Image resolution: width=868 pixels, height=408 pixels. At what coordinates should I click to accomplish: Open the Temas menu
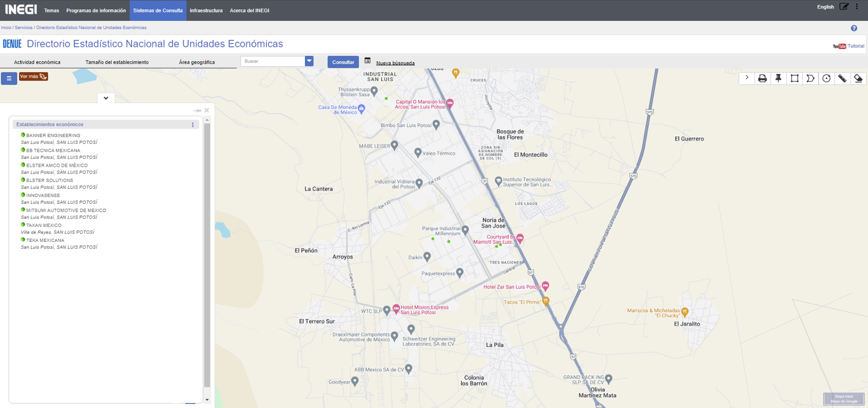click(x=51, y=10)
